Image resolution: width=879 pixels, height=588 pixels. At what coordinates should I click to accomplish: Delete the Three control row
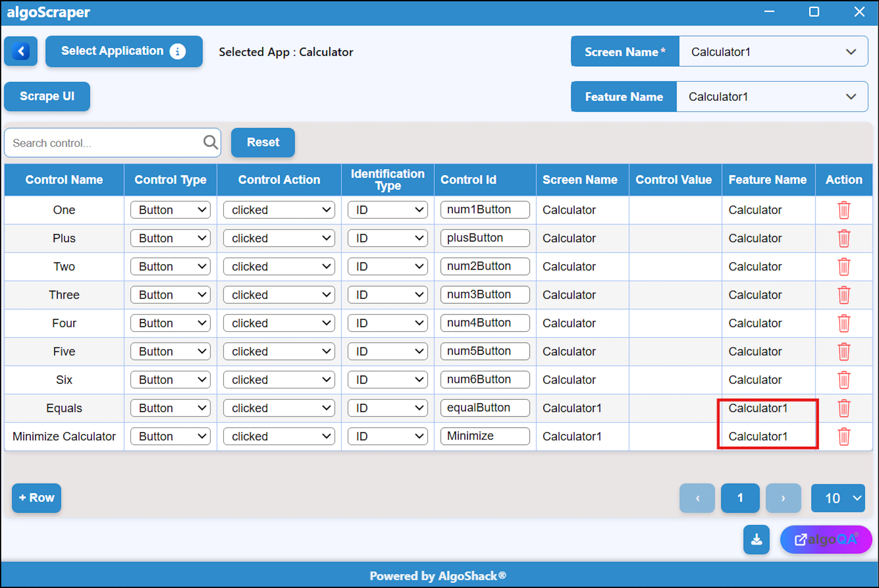844,295
